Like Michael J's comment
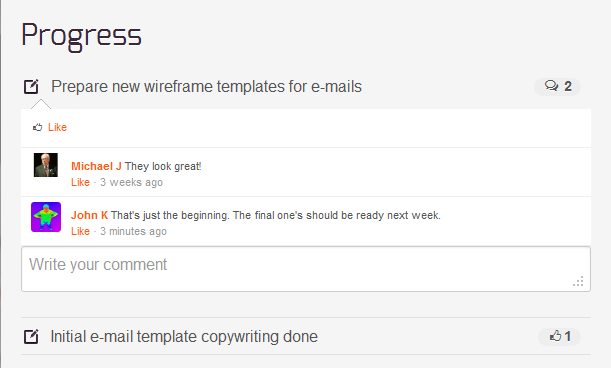The image size is (611, 368). [x=80, y=182]
